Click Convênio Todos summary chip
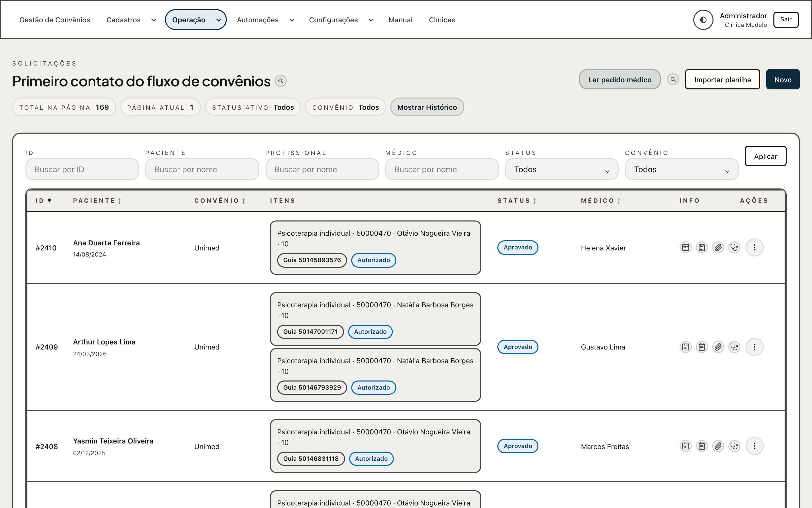Image resolution: width=812 pixels, height=508 pixels. click(x=345, y=107)
